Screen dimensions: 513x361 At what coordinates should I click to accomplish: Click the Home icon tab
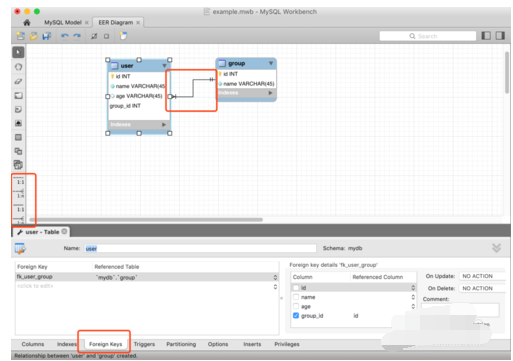27,22
